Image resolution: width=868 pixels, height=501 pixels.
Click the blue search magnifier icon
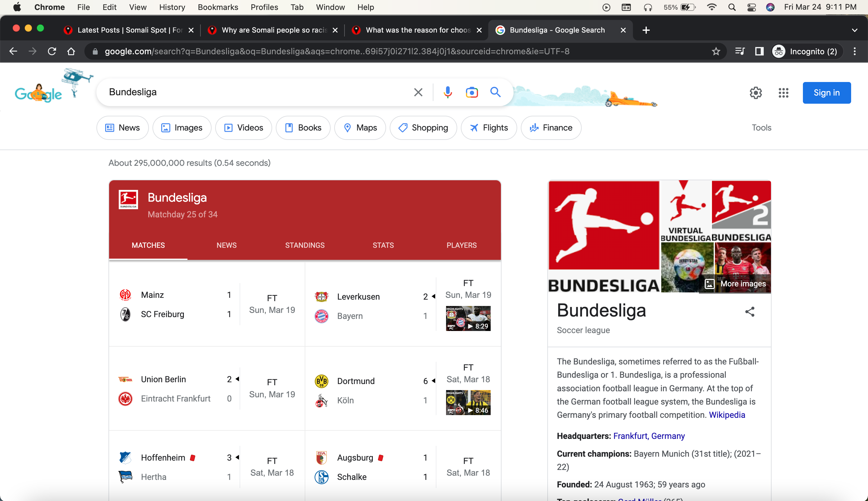[495, 92]
